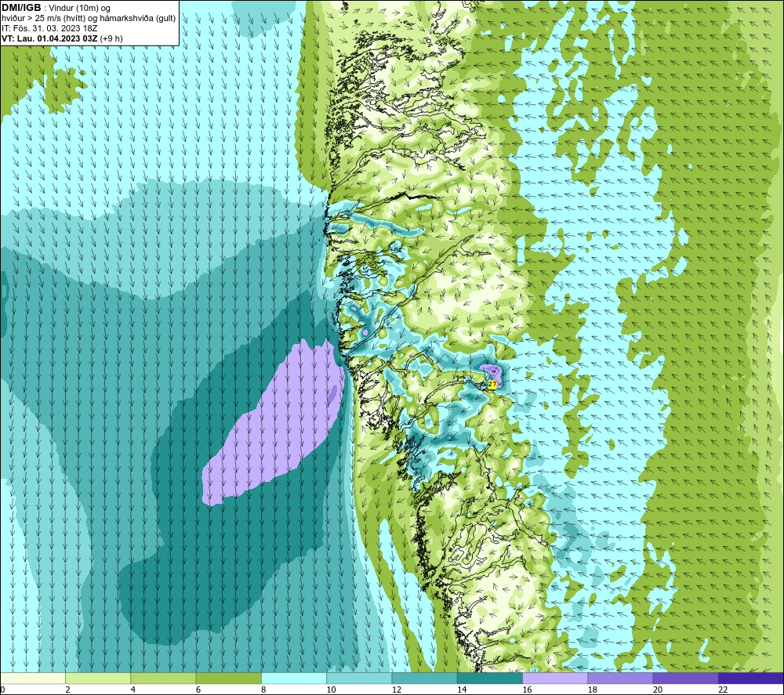
Task: Click the 0-2 m/s pale legend swatch
Action: click(32, 678)
